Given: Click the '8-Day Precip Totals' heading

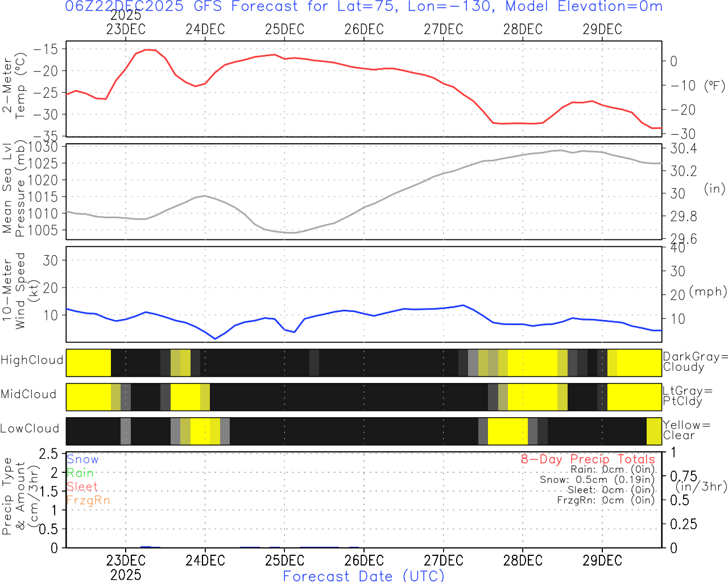Looking at the screenshot, I should click(x=588, y=459).
